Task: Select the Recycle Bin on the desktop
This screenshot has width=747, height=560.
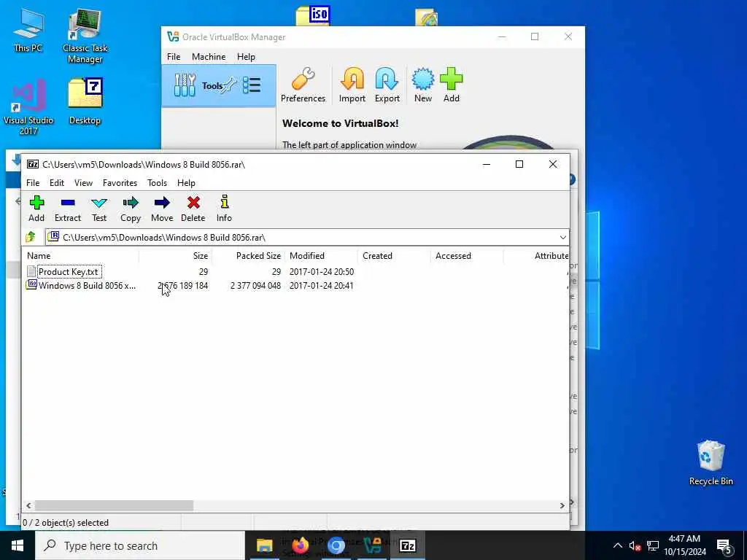Action: [711, 463]
